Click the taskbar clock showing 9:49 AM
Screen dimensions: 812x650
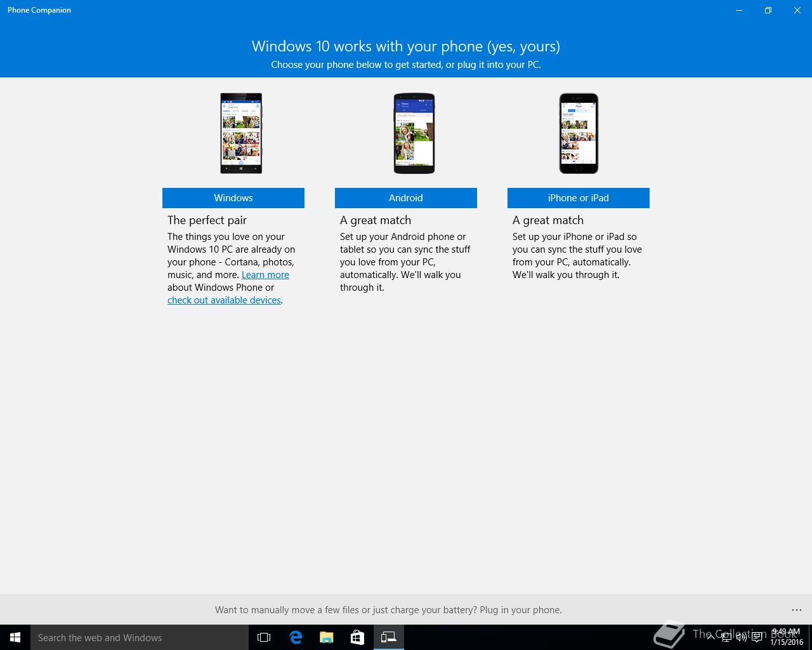coord(787,637)
